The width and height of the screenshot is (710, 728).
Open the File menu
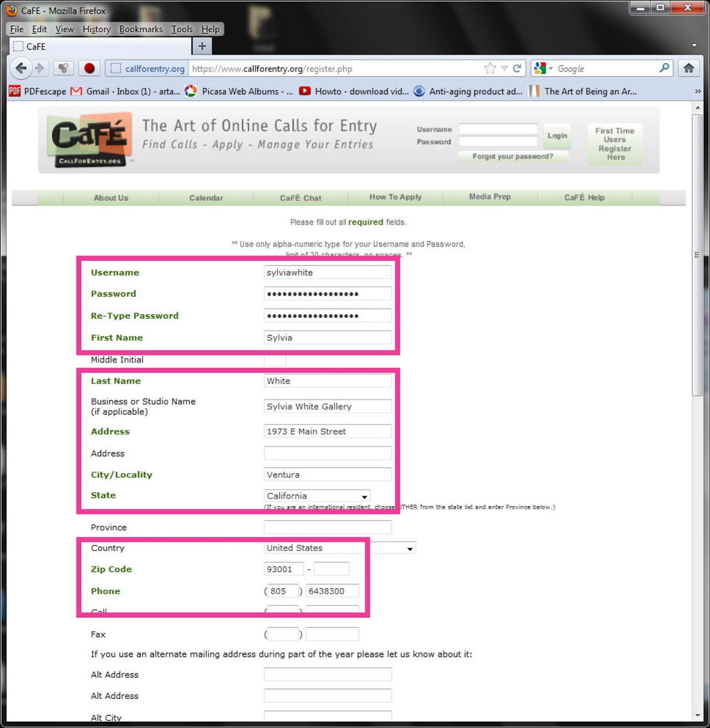coord(17,29)
